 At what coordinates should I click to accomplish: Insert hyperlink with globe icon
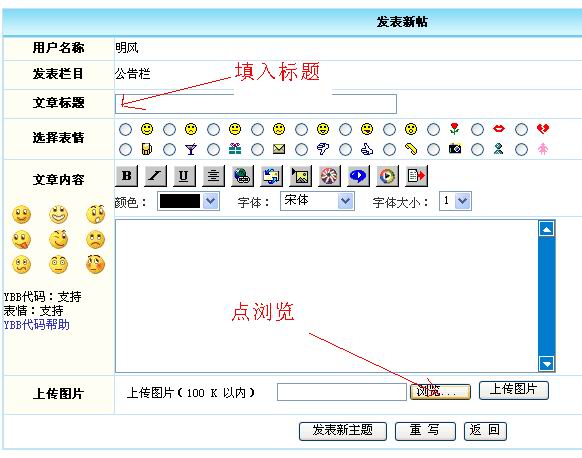[242, 176]
